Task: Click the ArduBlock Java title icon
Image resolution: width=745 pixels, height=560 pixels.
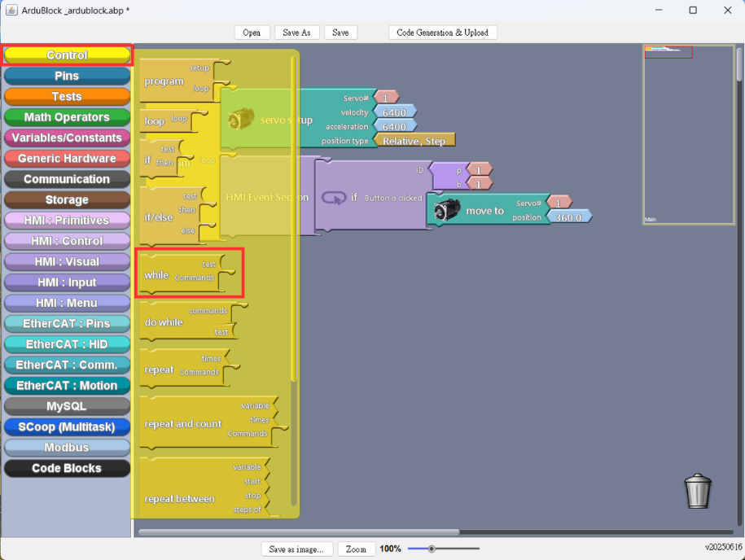Action: [x=11, y=10]
